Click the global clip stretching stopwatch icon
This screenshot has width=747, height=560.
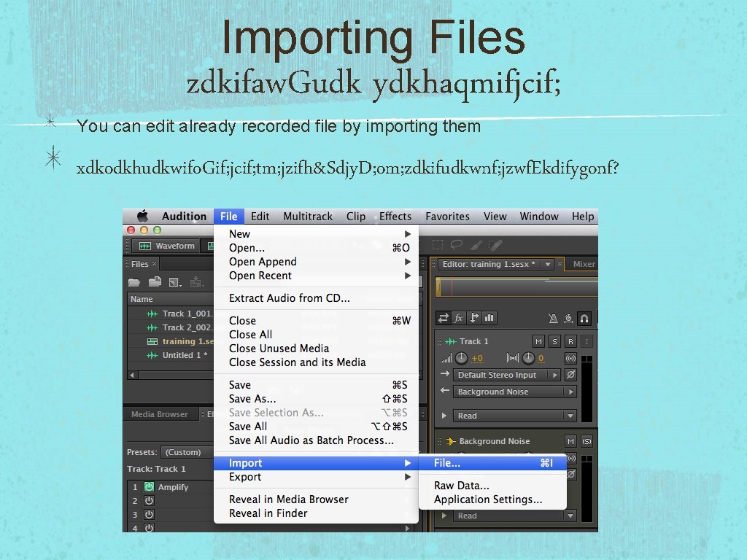568,318
